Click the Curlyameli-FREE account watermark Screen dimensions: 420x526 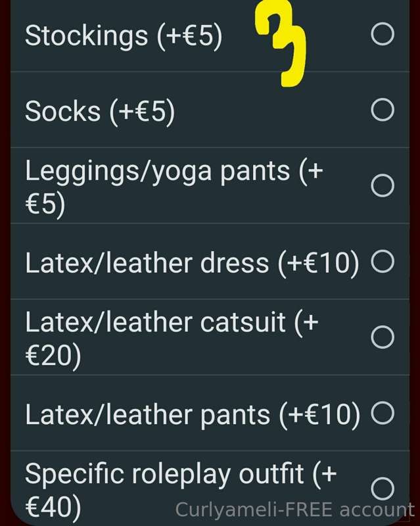coord(295,510)
